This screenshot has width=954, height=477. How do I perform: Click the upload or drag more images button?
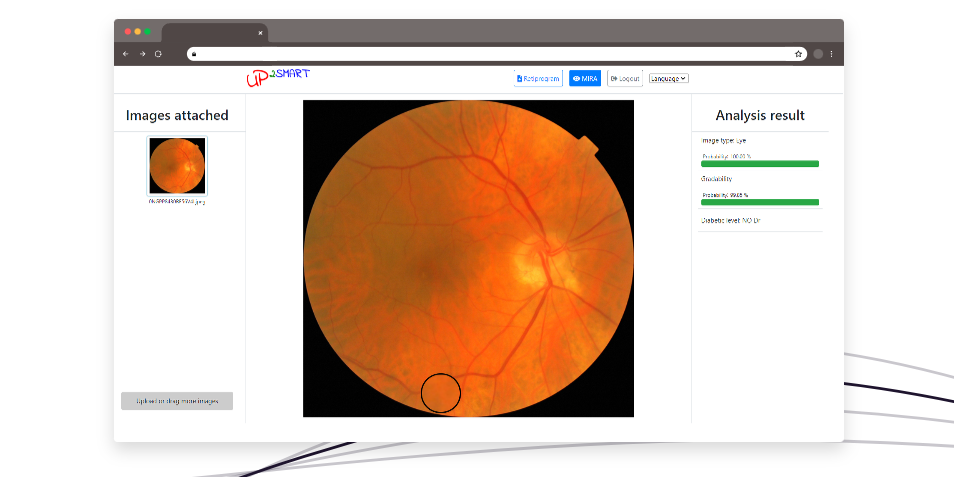tap(177, 401)
